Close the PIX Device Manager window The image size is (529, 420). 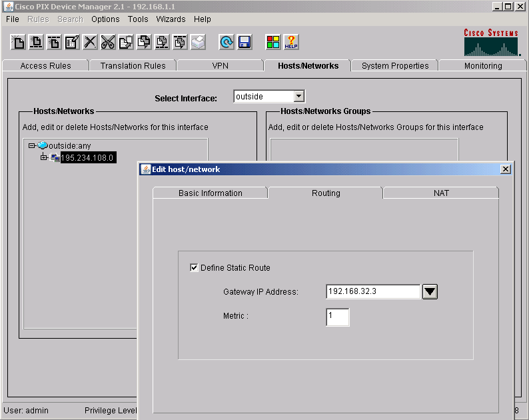point(520,7)
